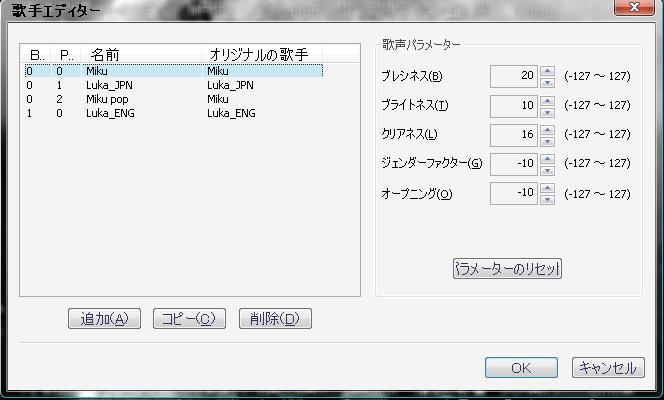The width and height of the screenshot is (664, 400).
Task: Increase the オープニング value with up arrow
Action: pos(547,188)
